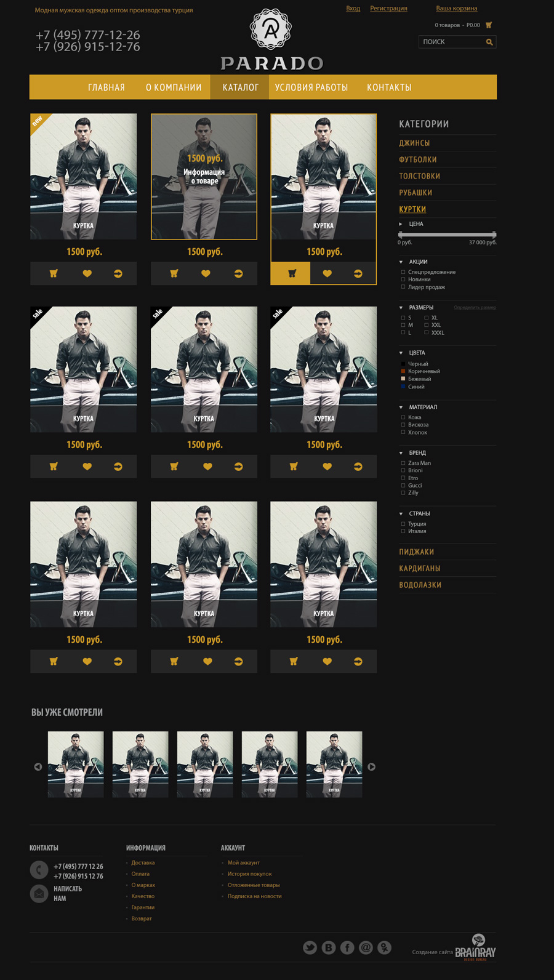Tick the 'Новинки' checkbox
This screenshot has width=554, height=980.
point(403,279)
